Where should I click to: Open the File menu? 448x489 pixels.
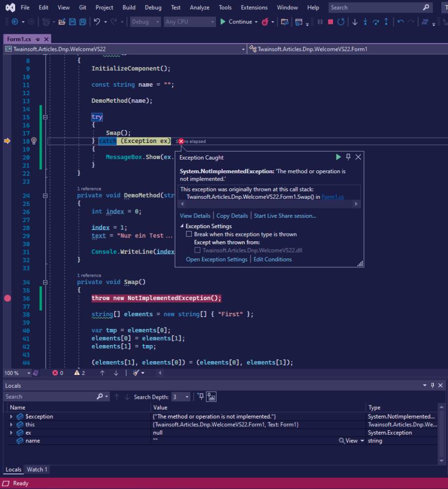(x=25, y=7)
